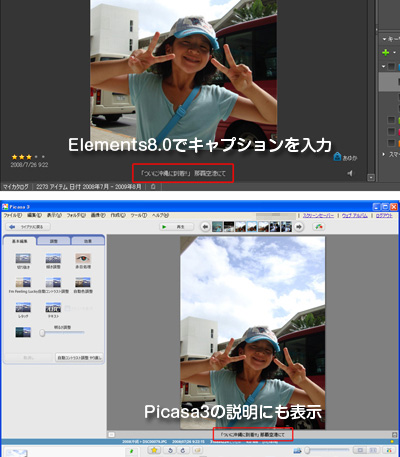Screen dimensions: 400x457
Task: Set Elements rating to first star
Action: [15, 157]
